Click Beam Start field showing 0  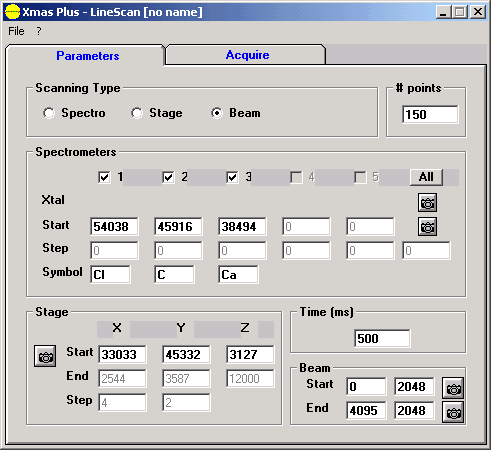click(366, 386)
